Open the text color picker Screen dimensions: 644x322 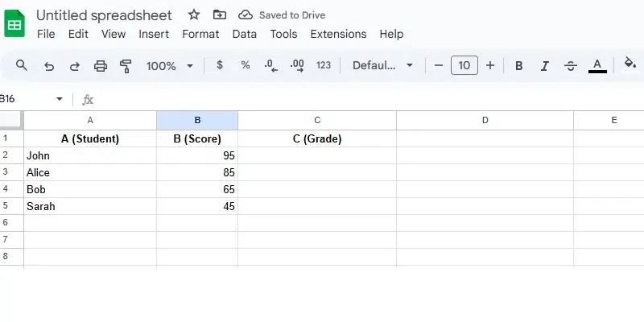tap(597, 66)
